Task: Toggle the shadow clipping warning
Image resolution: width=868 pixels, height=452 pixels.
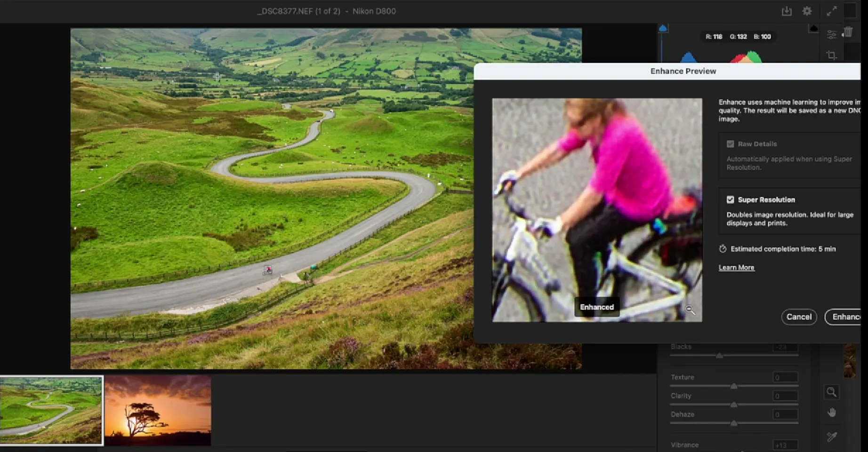Action: coord(663,29)
